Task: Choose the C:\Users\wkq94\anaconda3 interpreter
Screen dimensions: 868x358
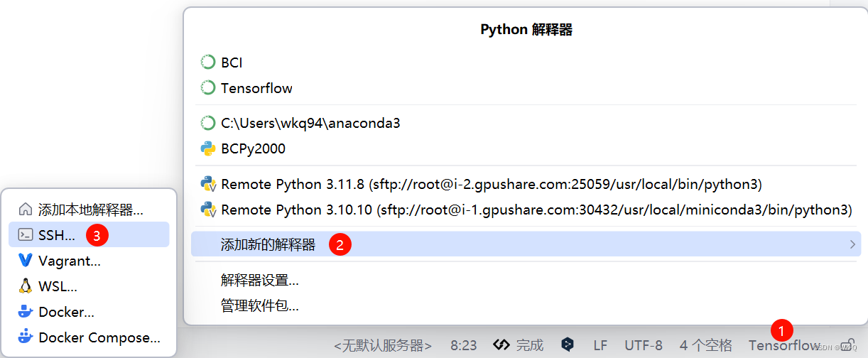Action: (526, 123)
